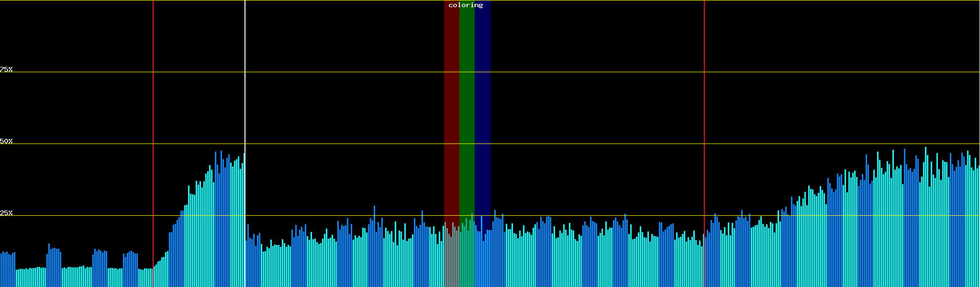Click the 50% axis label

tap(6, 141)
